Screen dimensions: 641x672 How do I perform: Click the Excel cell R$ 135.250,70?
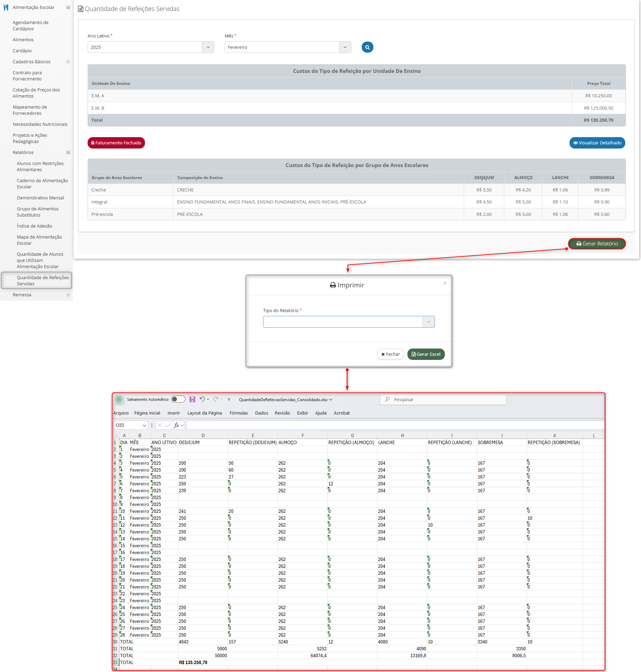(193, 662)
